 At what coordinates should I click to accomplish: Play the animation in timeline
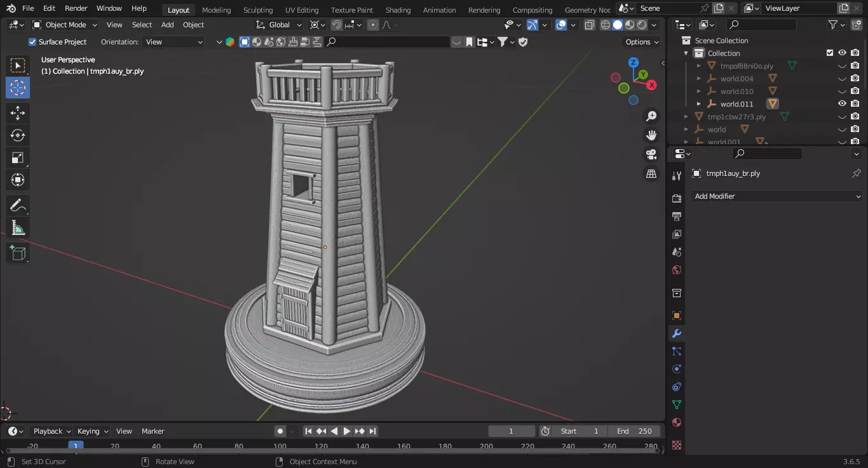(347, 431)
